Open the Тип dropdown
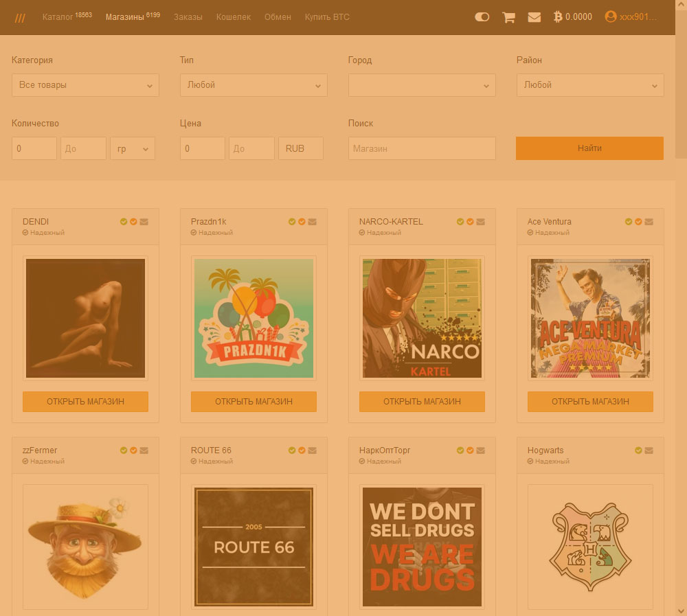Viewport: 687px width, 616px height. [254, 85]
